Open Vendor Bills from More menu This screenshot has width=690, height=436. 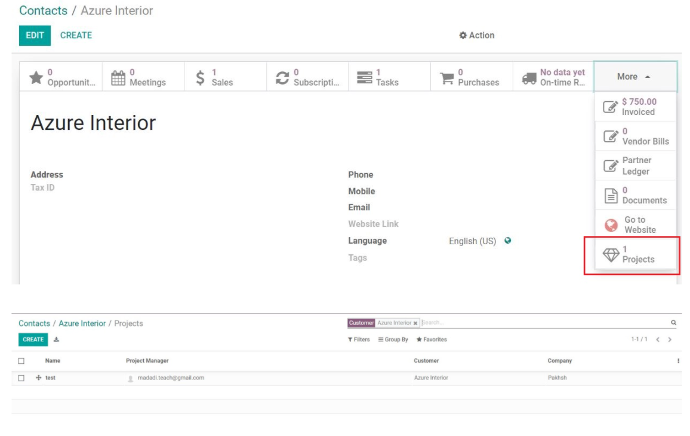(x=635, y=136)
